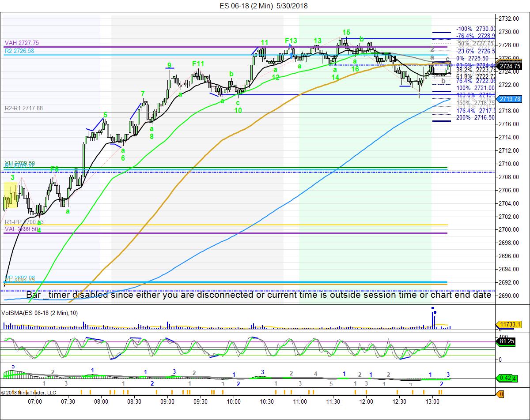Select the -50% 2727.75 Fibonacci label
The width and height of the screenshot is (530, 420).
pyautogui.click(x=475, y=43)
